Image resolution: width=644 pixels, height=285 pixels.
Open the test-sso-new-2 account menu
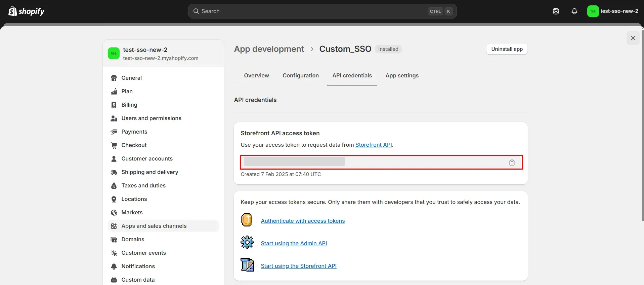pyautogui.click(x=613, y=11)
